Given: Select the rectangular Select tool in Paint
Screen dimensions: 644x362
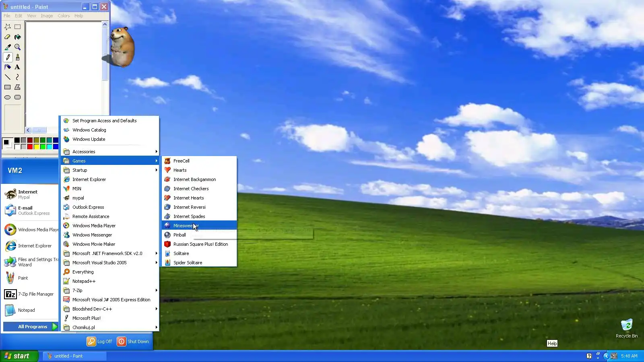Looking at the screenshot, I should pos(18,27).
